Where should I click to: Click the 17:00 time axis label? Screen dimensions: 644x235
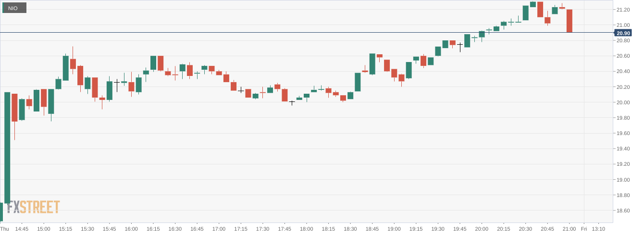coord(219,229)
